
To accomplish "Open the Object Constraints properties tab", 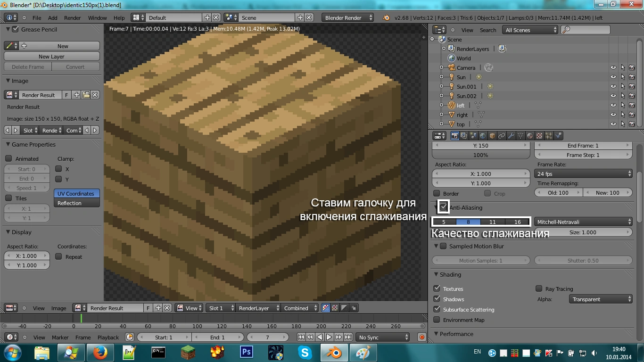I will pyautogui.click(x=502, y=136).
